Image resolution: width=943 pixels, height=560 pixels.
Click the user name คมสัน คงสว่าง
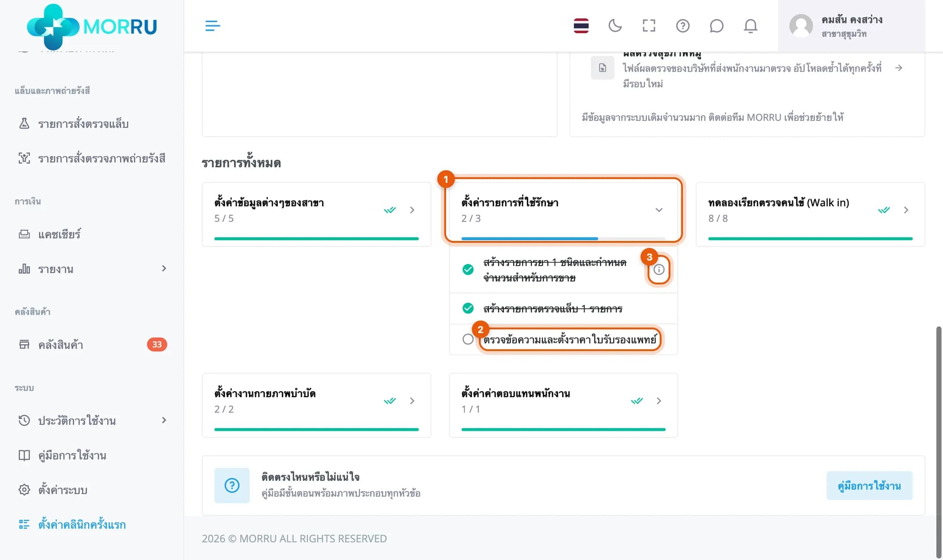852,19
